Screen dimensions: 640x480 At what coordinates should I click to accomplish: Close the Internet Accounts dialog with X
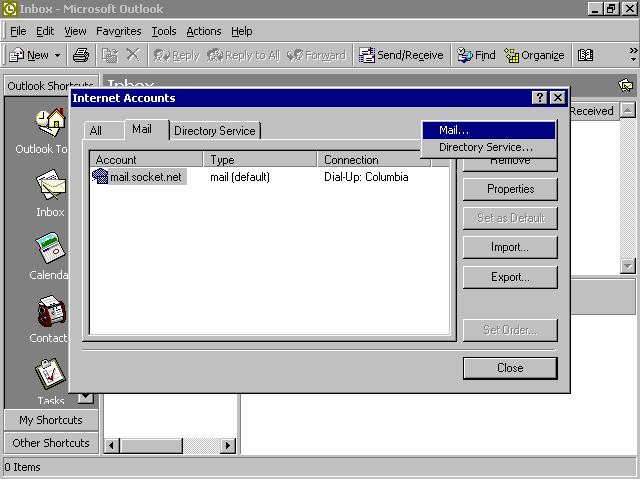pyautogui.click(x=558, y=98)
